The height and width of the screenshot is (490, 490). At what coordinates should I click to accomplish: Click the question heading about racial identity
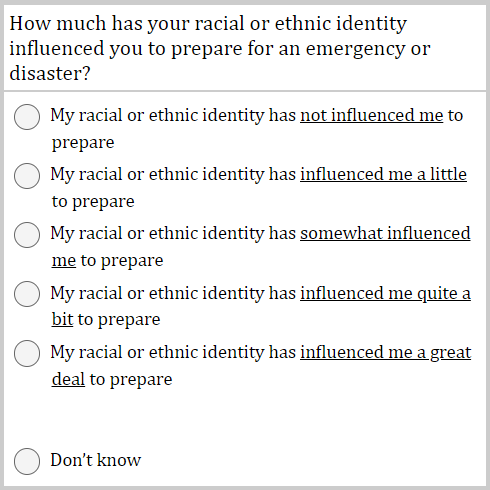coord(220,48)
